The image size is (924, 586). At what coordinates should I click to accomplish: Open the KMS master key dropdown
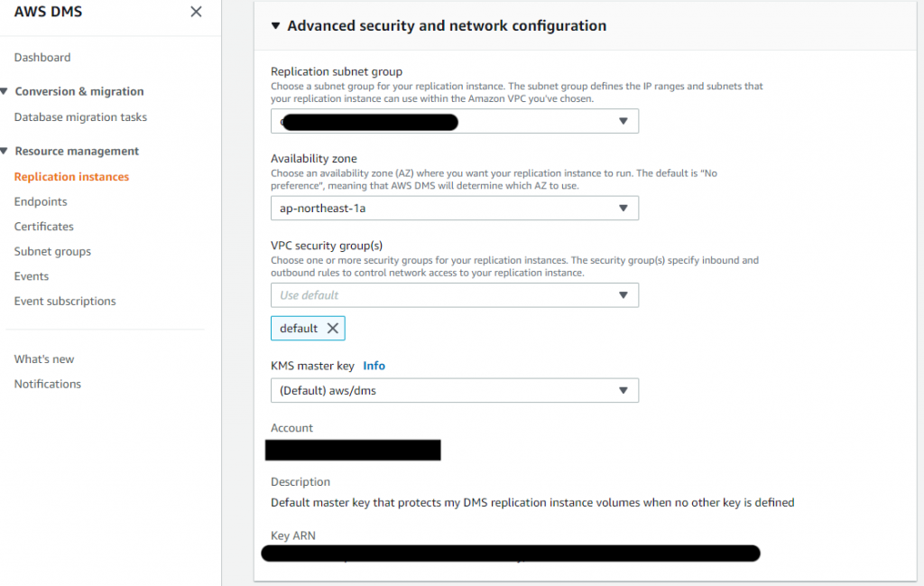623,390
